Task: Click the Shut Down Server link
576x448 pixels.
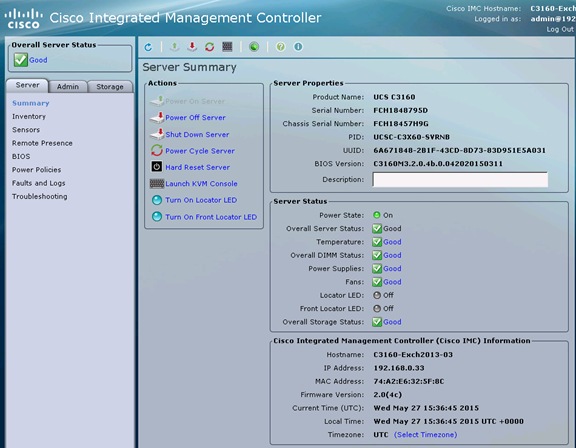Action: (197, 134)
